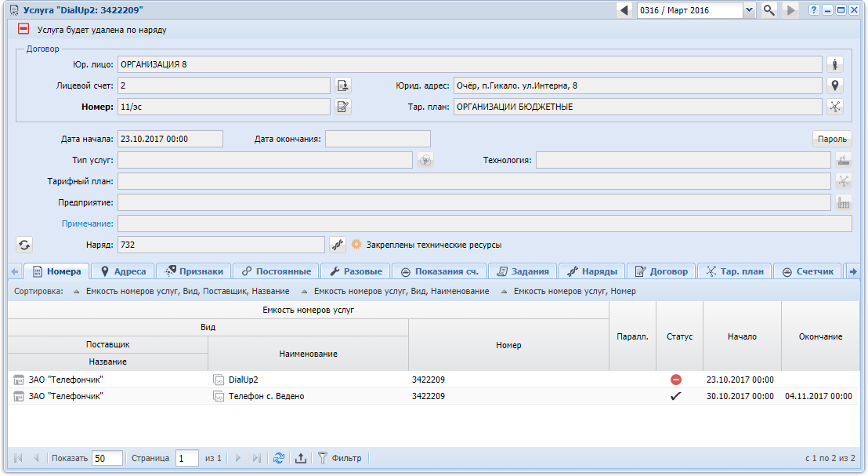Refresh the table grid icon
This screenshot has width=868, height=476.
(279, 458)
